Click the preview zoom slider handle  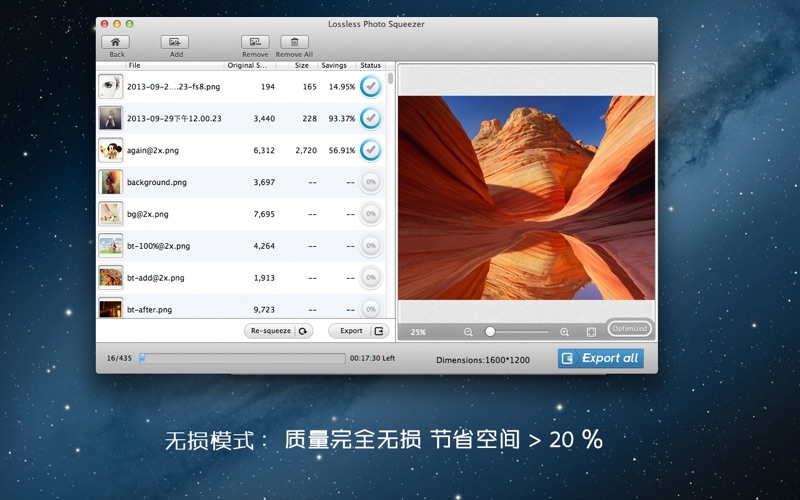click(490, 332)
